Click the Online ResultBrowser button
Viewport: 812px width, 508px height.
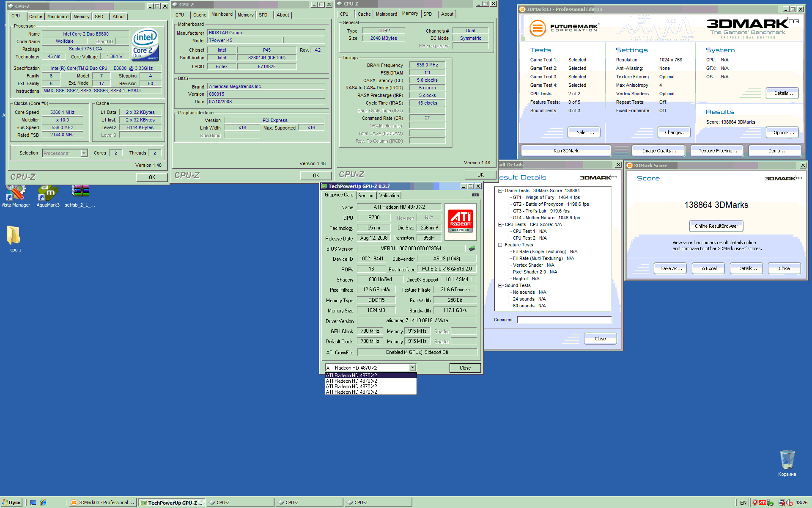pyautogui.click(x=716, y=226)
